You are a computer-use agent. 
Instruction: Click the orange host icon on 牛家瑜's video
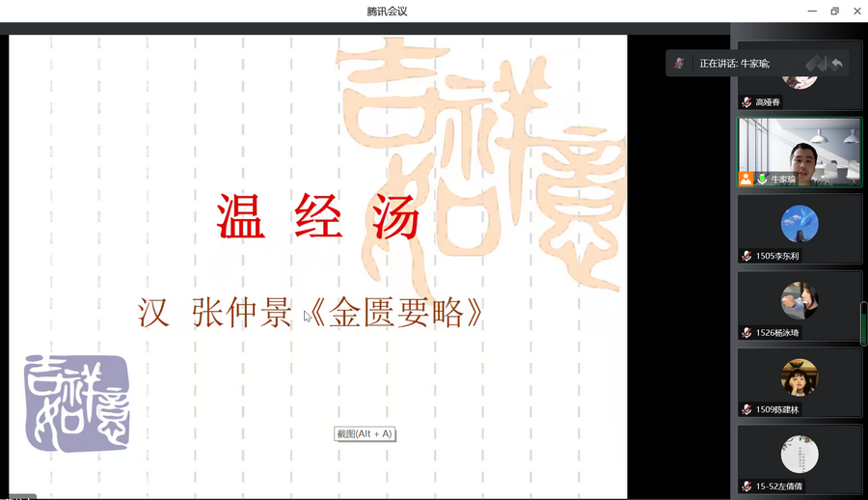(746, 179)
